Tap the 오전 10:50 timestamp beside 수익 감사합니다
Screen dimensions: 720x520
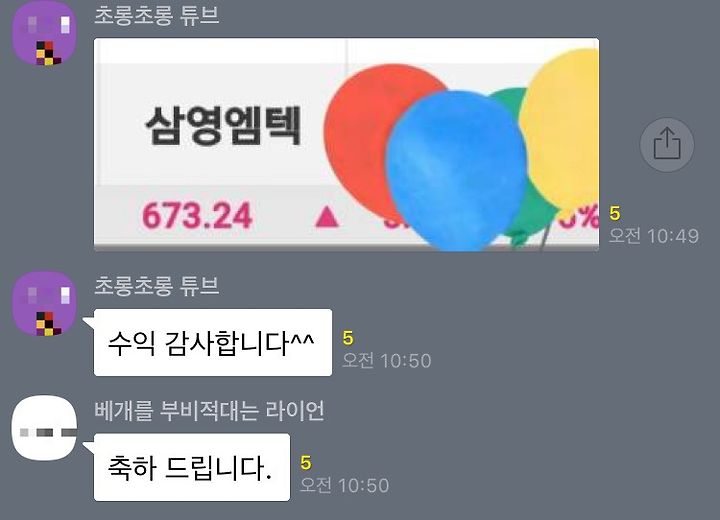point(387,361)
